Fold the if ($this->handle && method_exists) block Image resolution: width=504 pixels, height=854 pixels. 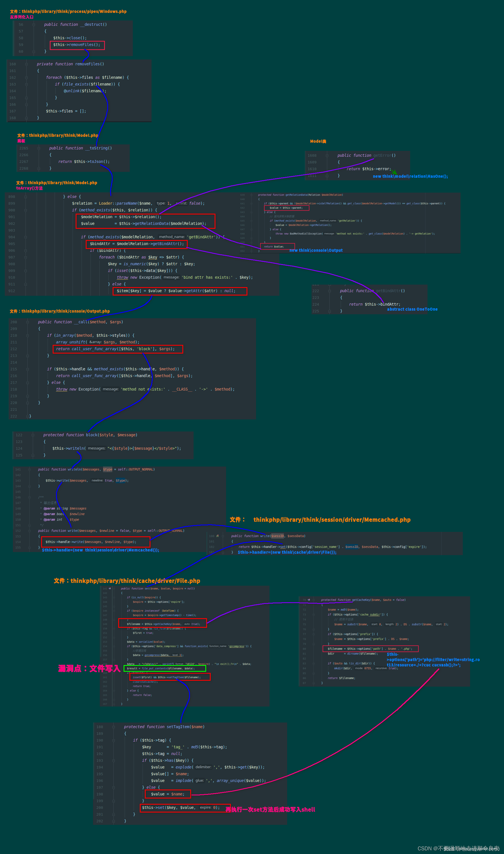(27, 369)
